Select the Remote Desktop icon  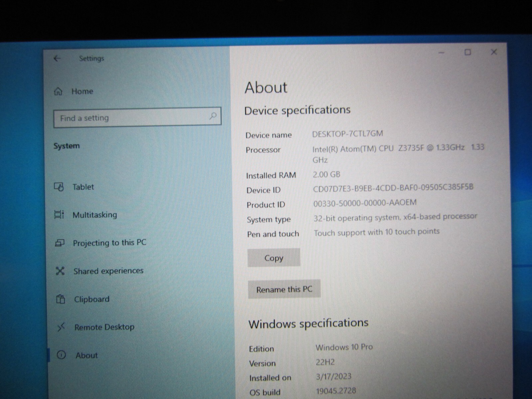pyautogui.click(x=61, y=328)
